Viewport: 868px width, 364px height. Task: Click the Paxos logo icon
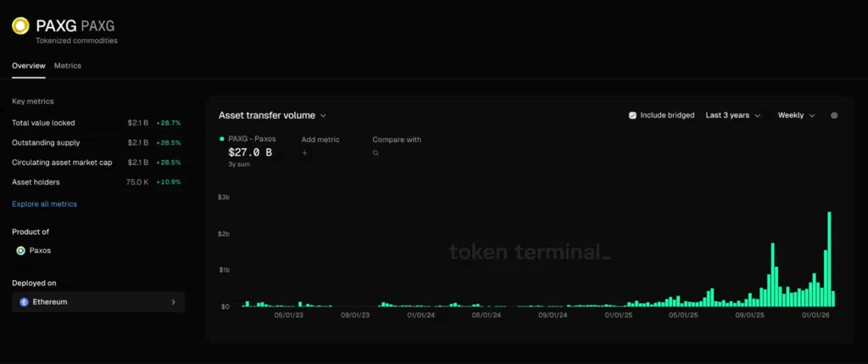[x=20, y=251]
